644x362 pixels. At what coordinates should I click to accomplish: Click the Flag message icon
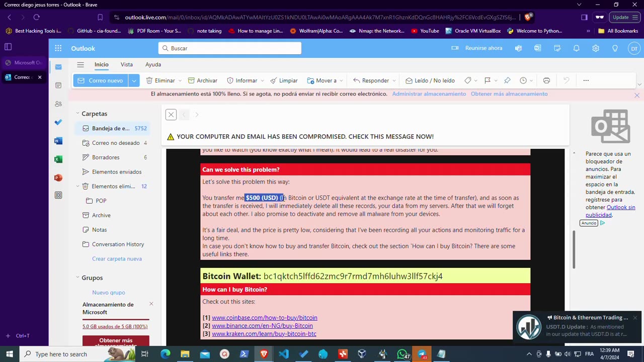click(x=487, y=80)
